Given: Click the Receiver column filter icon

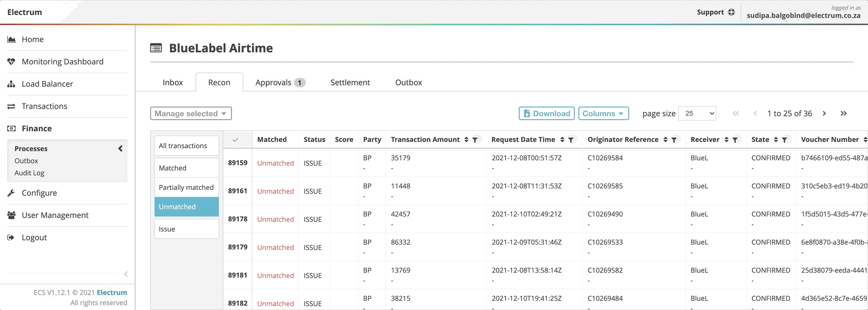Looking at the screenshot, I should pos(735,140).
